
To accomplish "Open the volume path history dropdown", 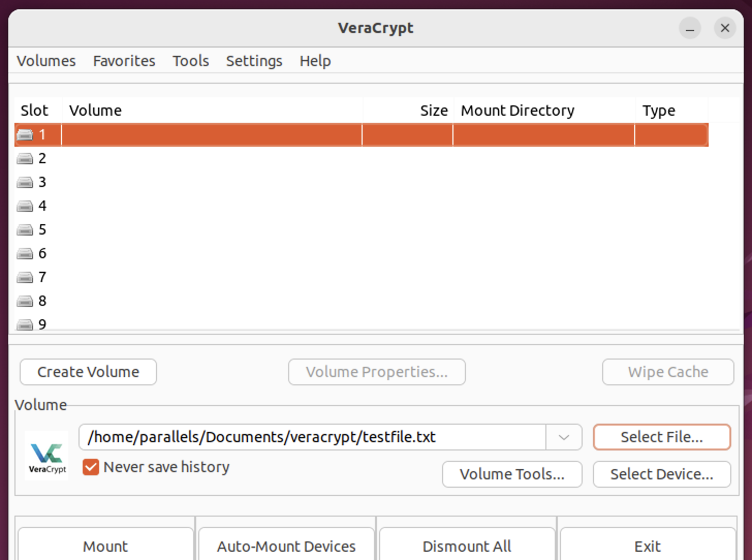I will 563,437.
